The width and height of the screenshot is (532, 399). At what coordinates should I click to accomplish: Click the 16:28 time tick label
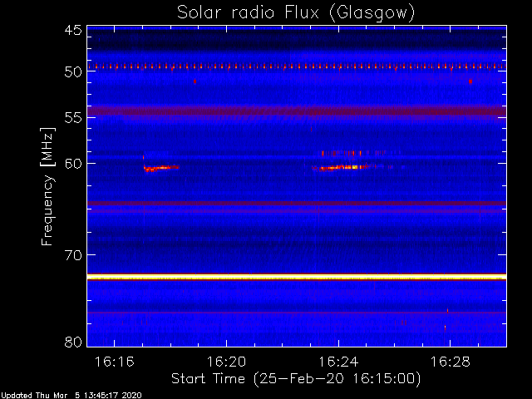coord(451,362)
